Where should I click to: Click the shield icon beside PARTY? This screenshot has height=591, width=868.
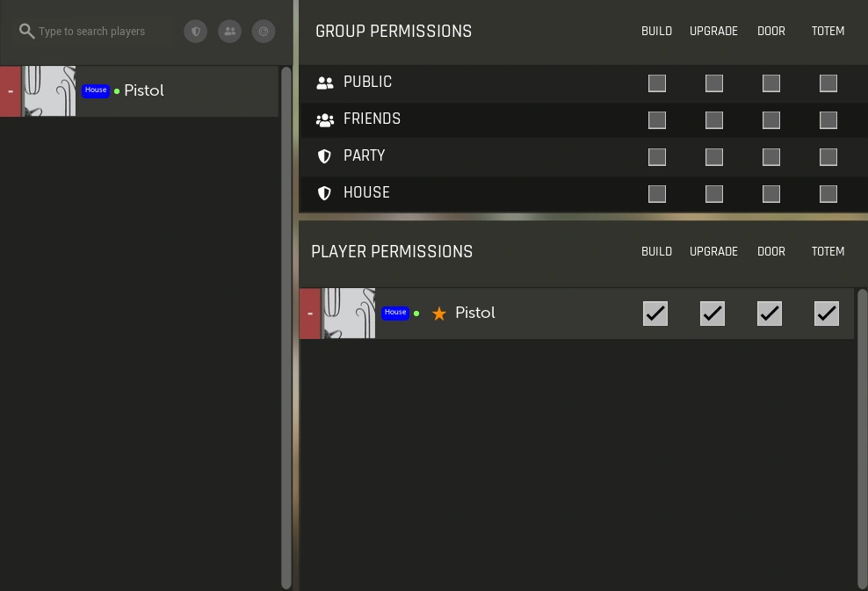pos(324,156)
